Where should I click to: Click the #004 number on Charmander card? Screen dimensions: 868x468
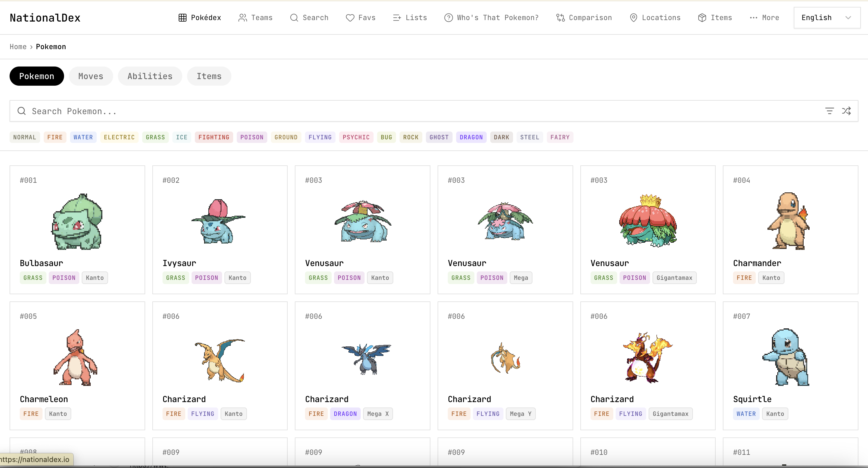click(x=742, y=180)
